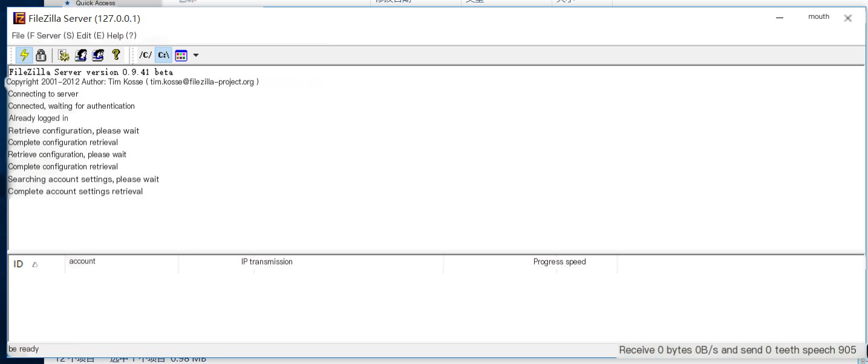
Task: Open the Help (?) menu
Action: point(122,36)
